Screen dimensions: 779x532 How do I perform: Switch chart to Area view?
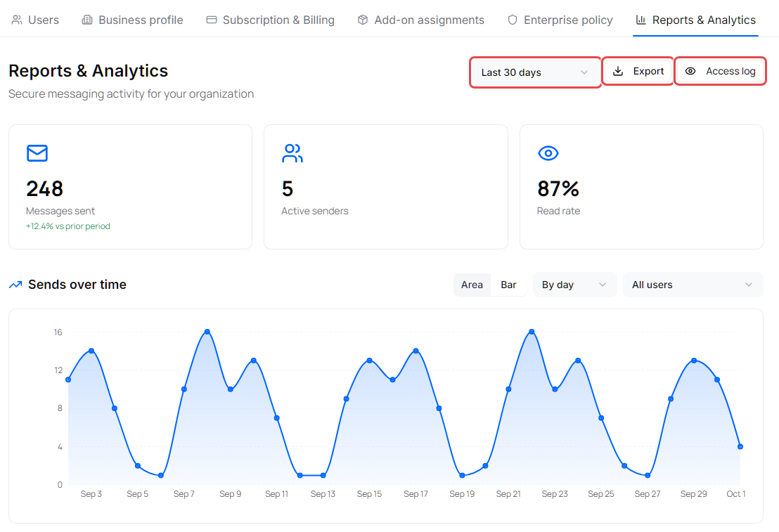(472, 285)
